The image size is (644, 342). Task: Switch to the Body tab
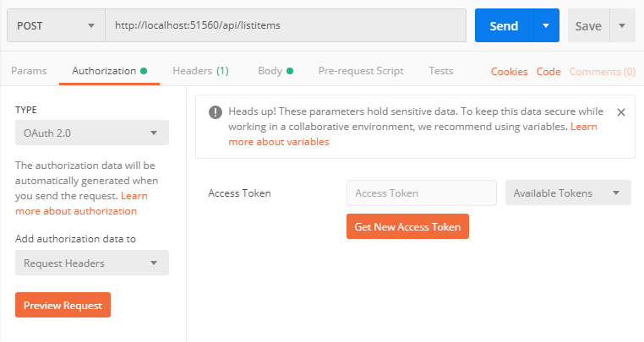point(270,71)
